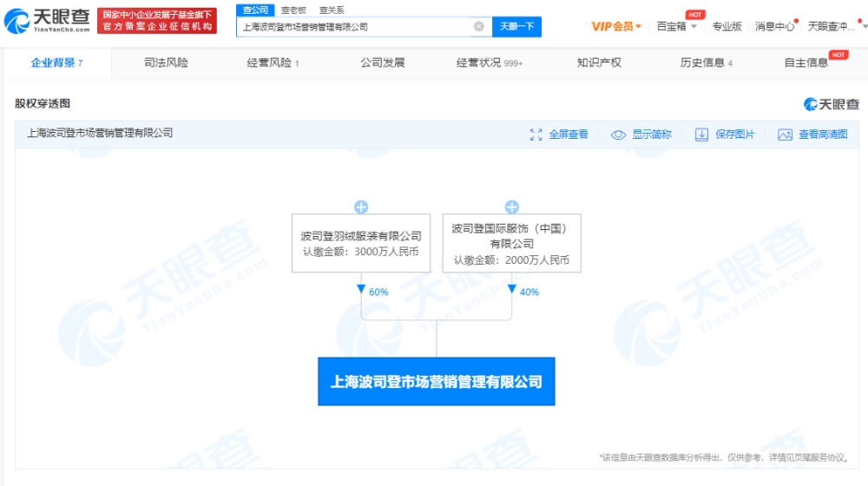Image resolution: width=868 pixels, height=486 pixels.
Task: Click the 全屏查看 text link
Action: [x=569, y=135]
